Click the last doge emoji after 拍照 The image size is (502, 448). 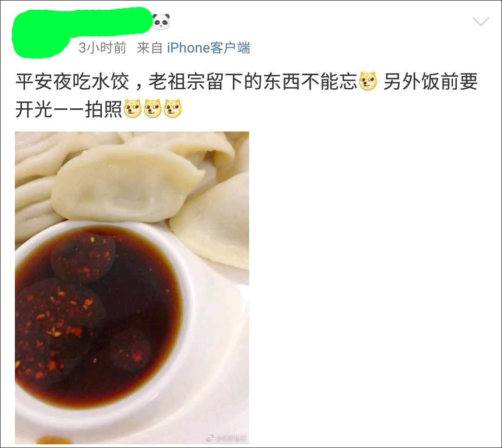[x=172, y=108]
